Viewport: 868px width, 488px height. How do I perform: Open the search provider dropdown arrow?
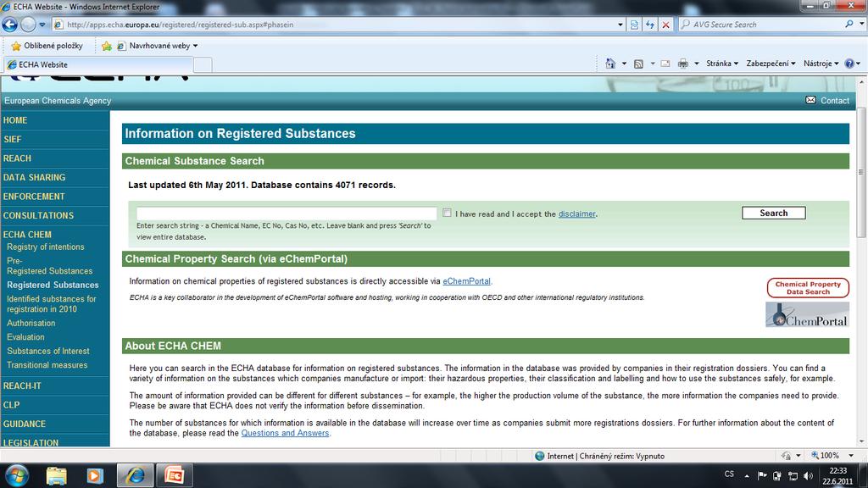[x=861, y=25]
